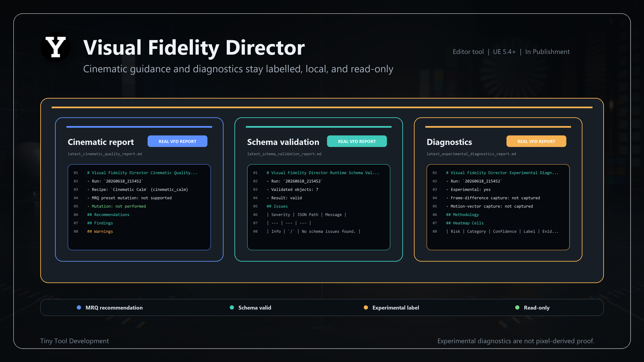Click the Schema validation heading
The image size is (644, 362).
point(283,142)
